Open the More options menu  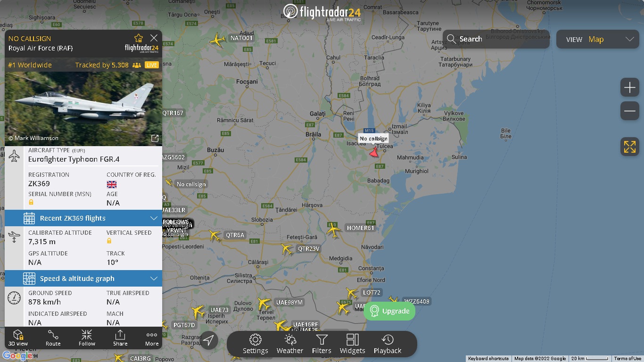(x=152, y=338)
